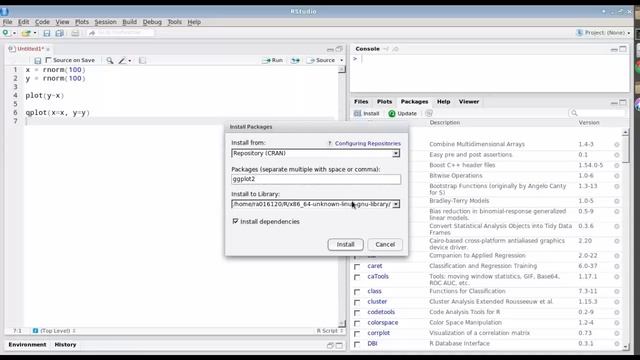This screenshot has height=360, width=640.
Task: Cancel the Install Packages dialog
Action: 385,244
